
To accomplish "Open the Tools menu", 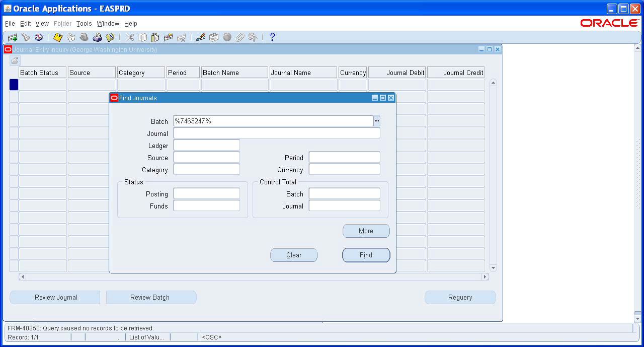I will pyautogui.click(x=84, y=24).
